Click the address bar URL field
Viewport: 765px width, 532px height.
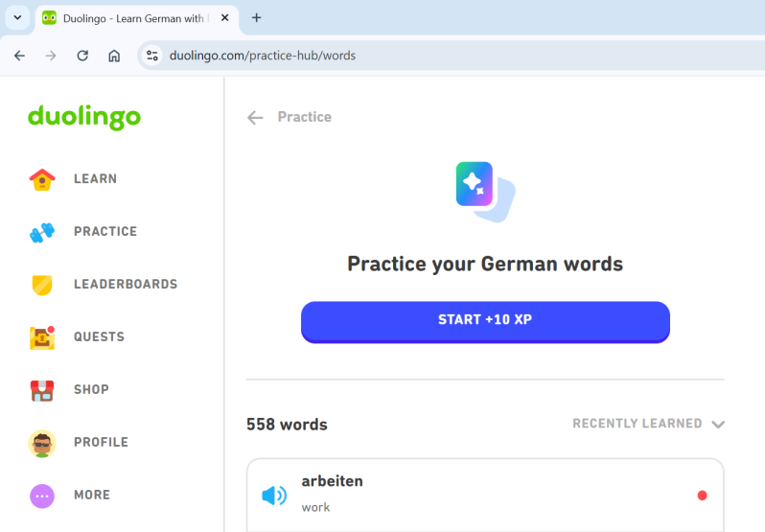tap(452, 56)
